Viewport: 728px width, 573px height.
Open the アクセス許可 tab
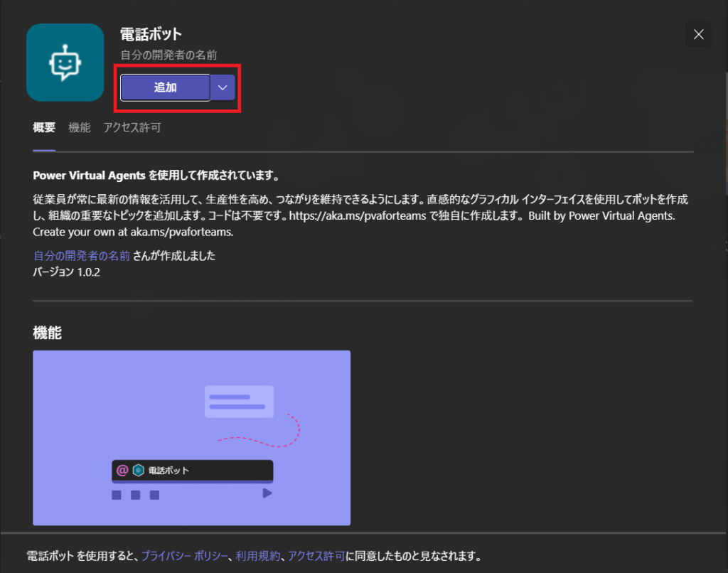click(x=132, y=128)
